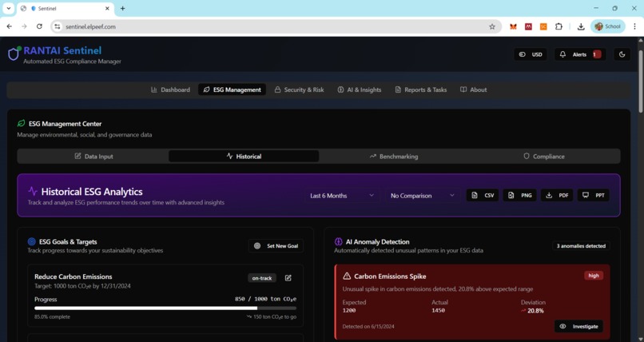Click the '85.0% complete' label
Image resolution: width=644 pixels, height=342 pixels.
coord(52,317)
